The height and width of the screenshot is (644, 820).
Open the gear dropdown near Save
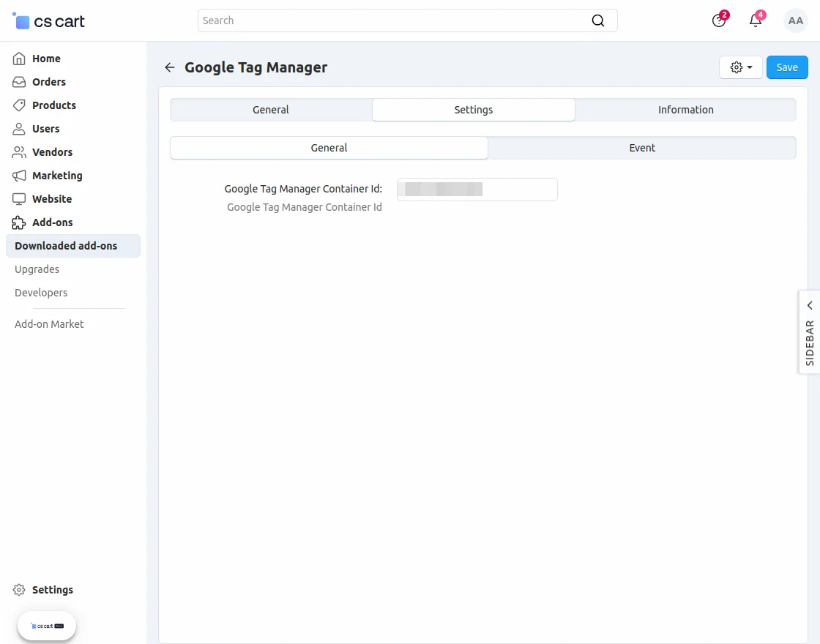[x=740, y=67]
